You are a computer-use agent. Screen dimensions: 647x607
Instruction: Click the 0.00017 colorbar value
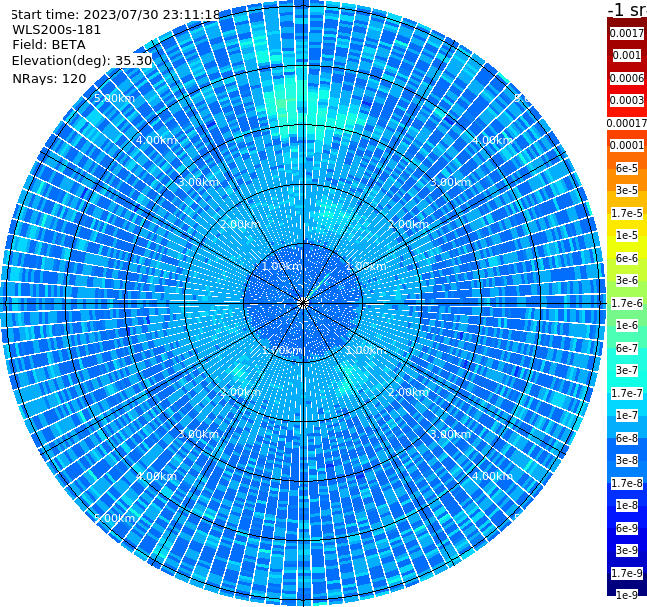click(627, 123)
